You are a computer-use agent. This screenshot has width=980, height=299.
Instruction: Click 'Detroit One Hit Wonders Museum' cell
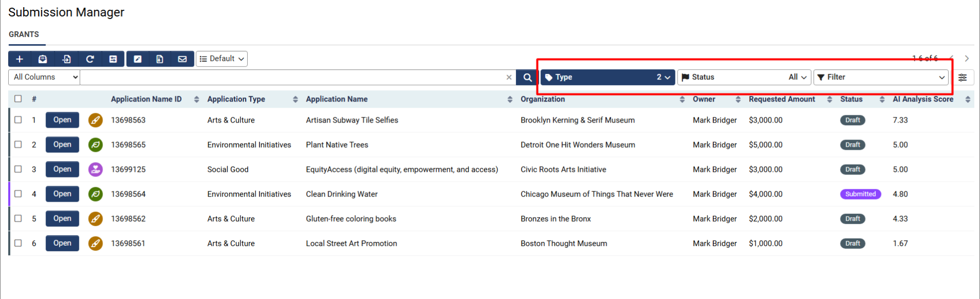tap(578, 145)
